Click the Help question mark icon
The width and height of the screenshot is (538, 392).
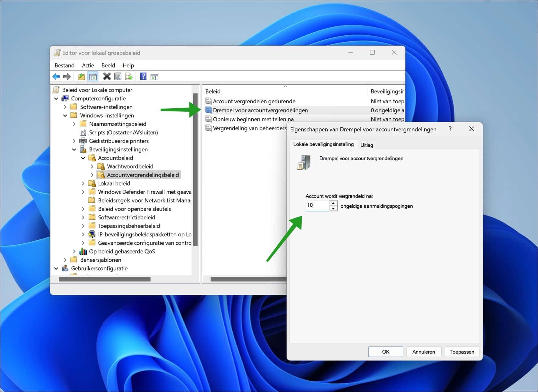click(x=143, y=76)
